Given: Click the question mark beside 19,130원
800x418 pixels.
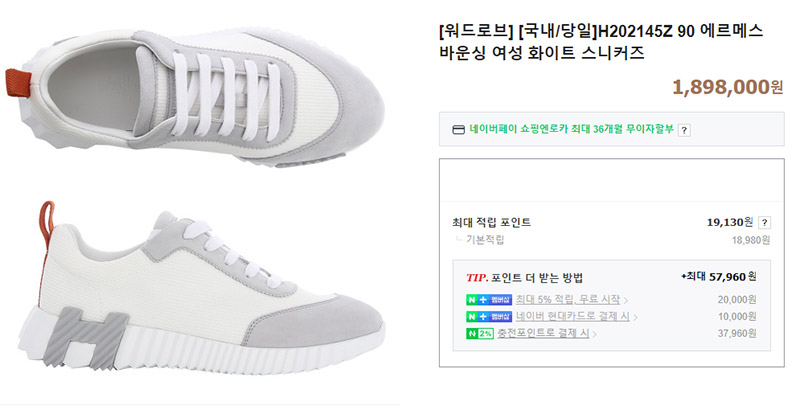Looking at the screenshot, I should pyautogui.click(x=764, y=223).
